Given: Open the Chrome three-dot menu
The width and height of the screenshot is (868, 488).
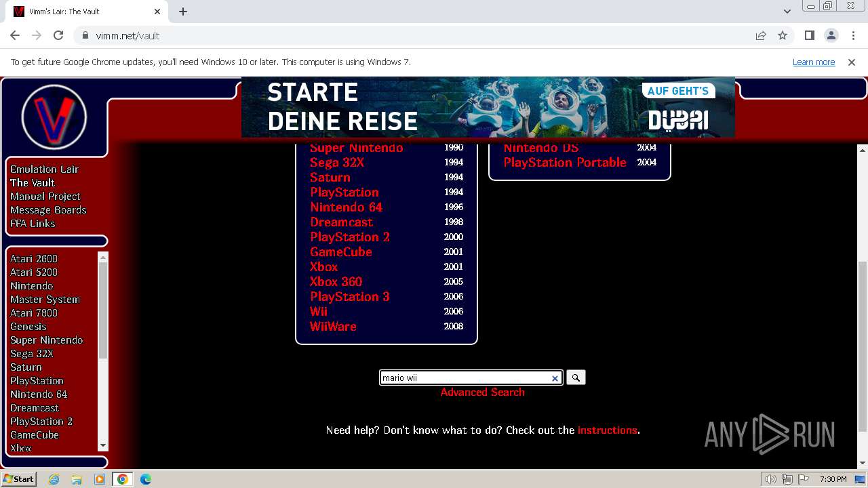Looking at the screenshot, I should 852,35.
